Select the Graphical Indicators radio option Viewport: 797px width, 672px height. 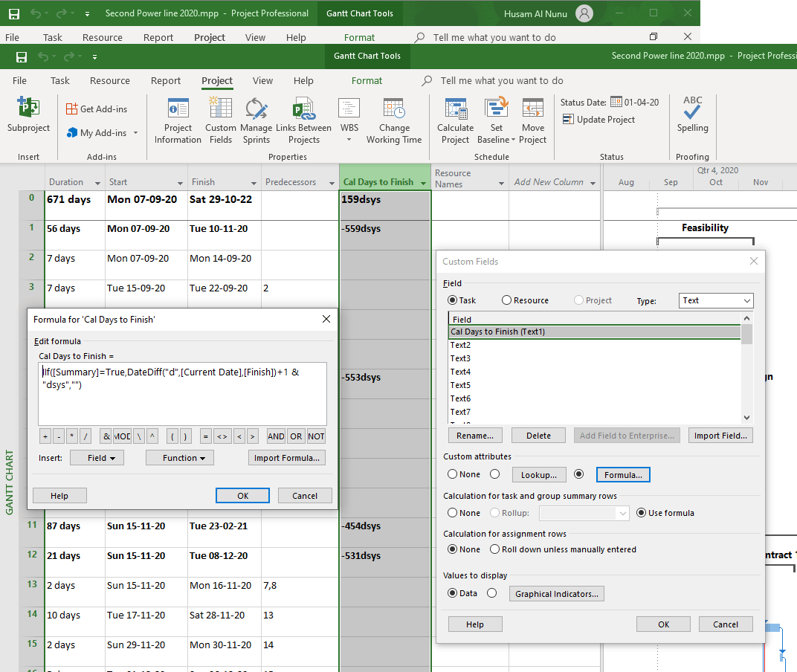coord(491,592)
